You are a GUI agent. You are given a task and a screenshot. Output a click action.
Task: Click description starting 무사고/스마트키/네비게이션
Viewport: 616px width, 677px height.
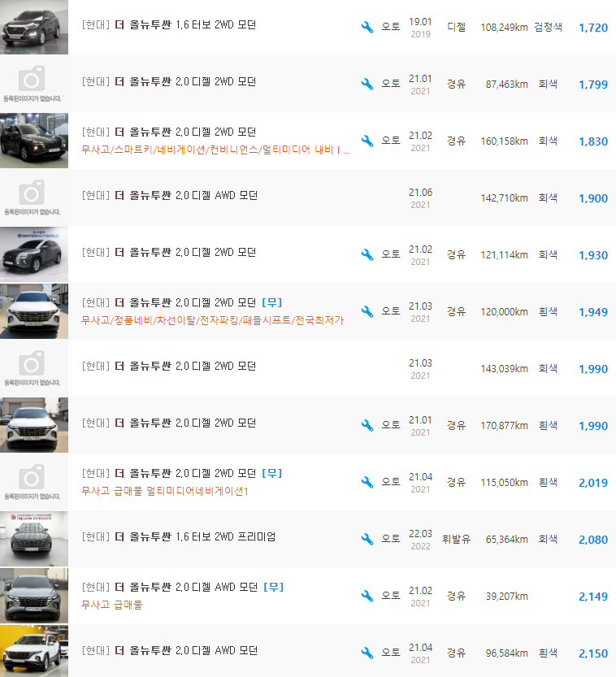(x=216, y=150)
